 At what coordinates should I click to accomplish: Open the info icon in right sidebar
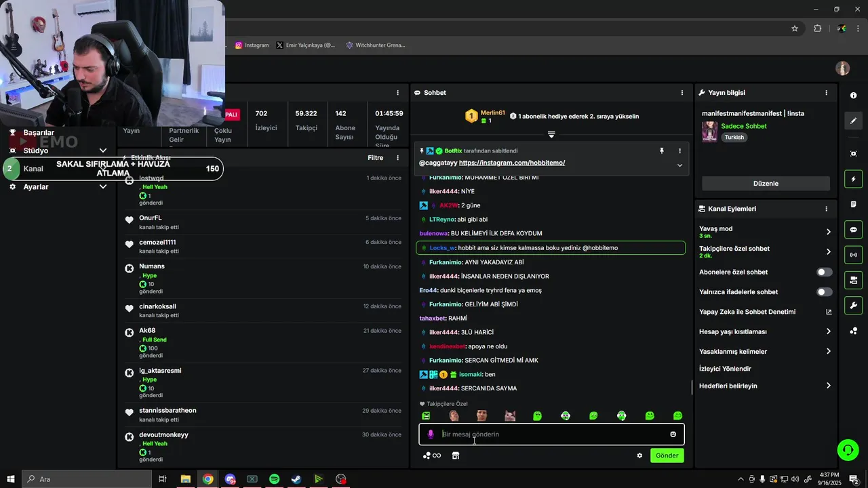(x=853, y=96)
